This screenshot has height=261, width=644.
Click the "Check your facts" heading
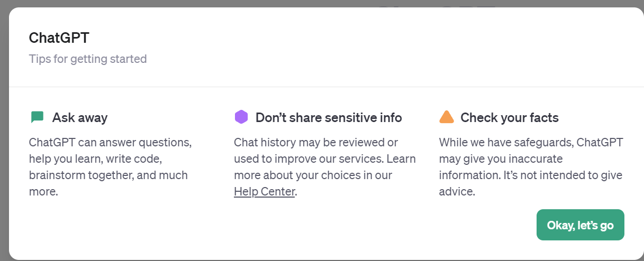509,117
